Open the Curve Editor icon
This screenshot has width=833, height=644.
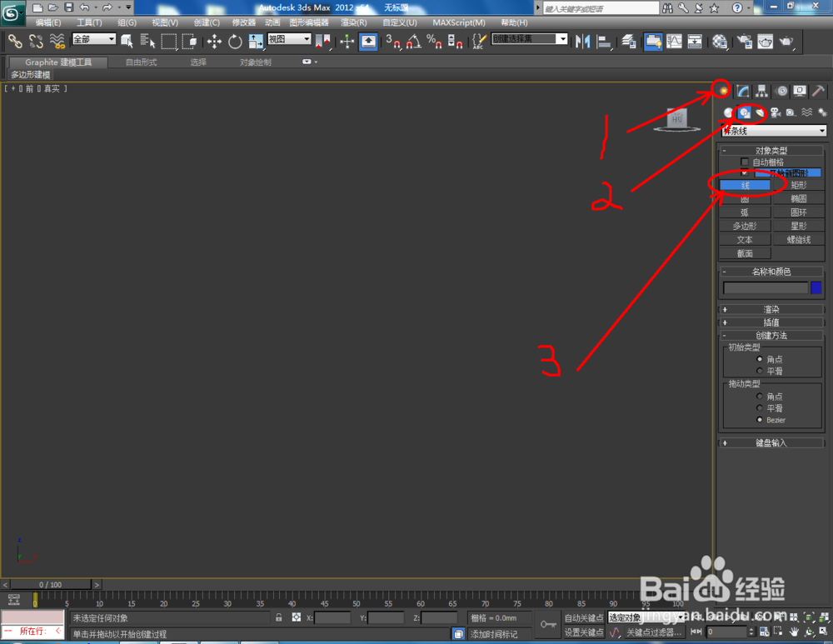(x=674, y=41)
